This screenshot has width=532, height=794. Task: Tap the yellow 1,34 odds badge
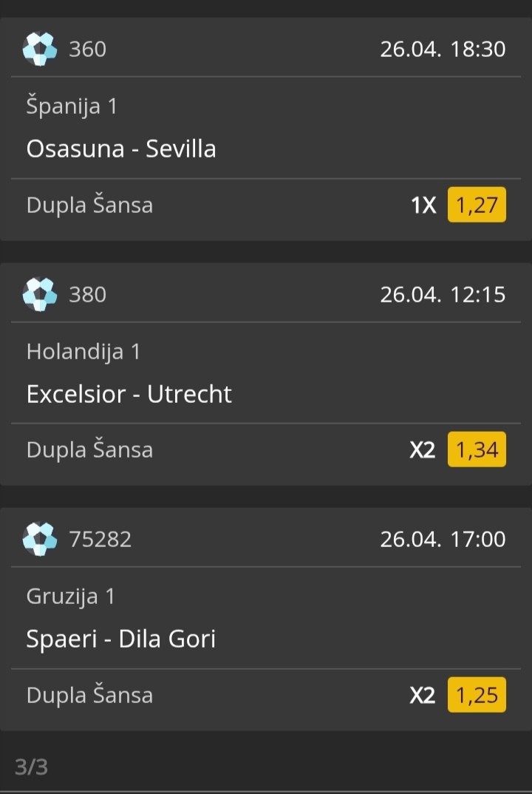(x=477, y=449)
